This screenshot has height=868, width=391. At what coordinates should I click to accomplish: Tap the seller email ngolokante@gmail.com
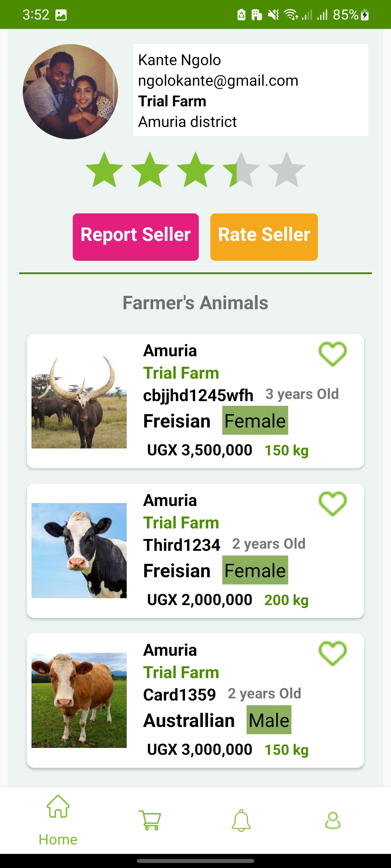coord(218,81)
